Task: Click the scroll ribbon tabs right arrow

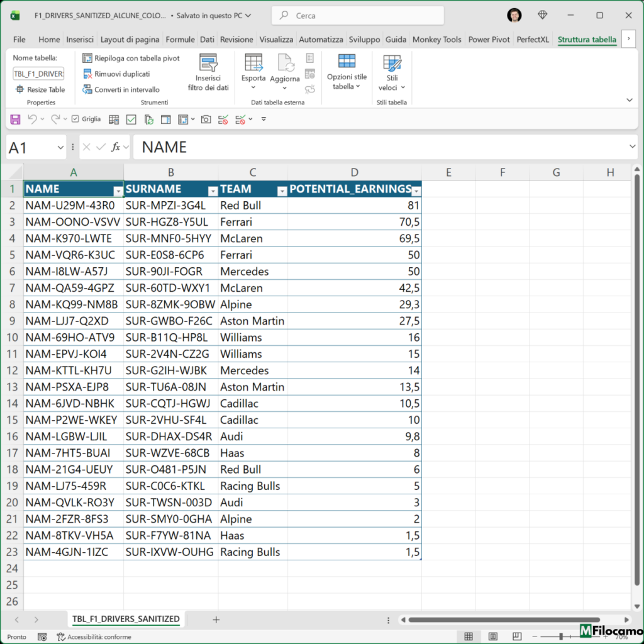Action: (x=628, y=38)
